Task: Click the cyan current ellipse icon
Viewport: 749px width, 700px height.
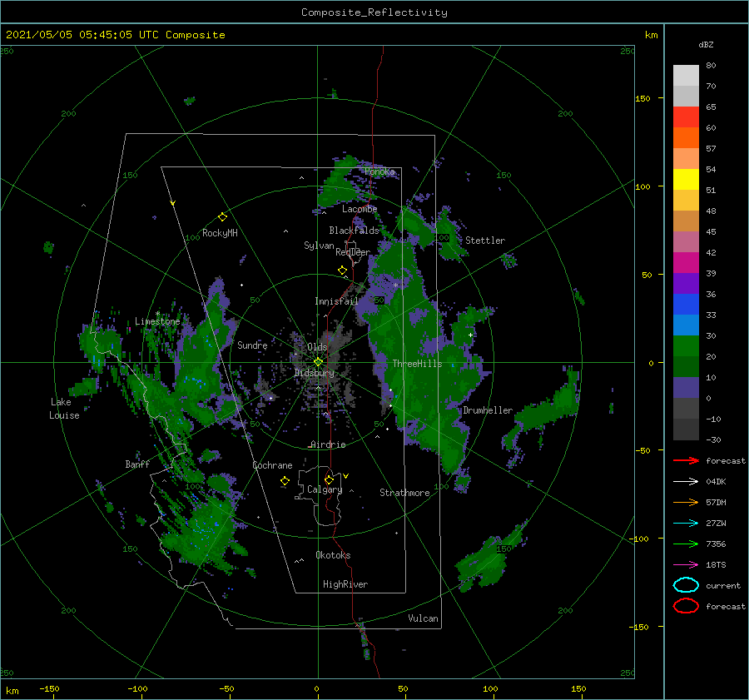Action: pos(686,585)
